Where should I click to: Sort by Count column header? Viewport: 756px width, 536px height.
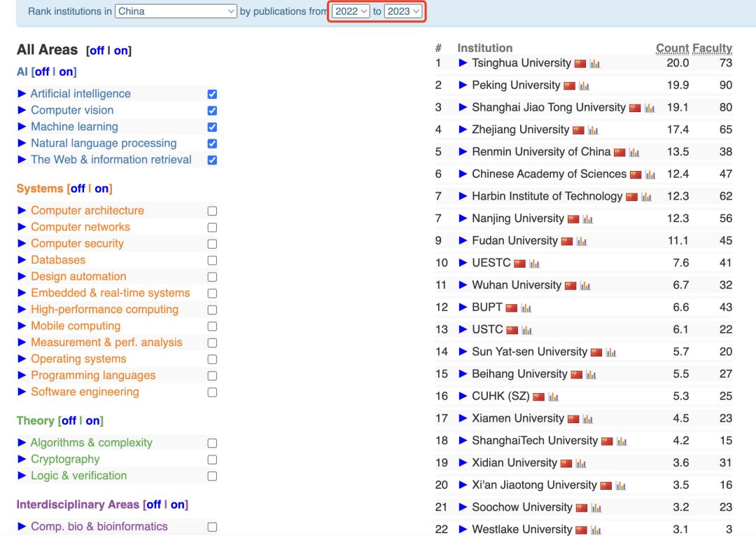click(672, 48)
